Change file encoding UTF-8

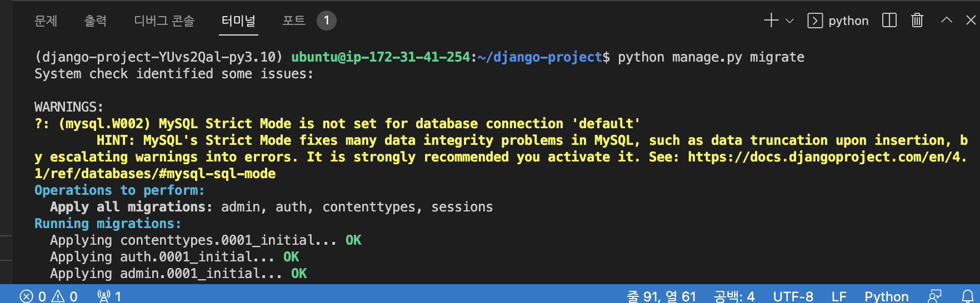point(793,296)
